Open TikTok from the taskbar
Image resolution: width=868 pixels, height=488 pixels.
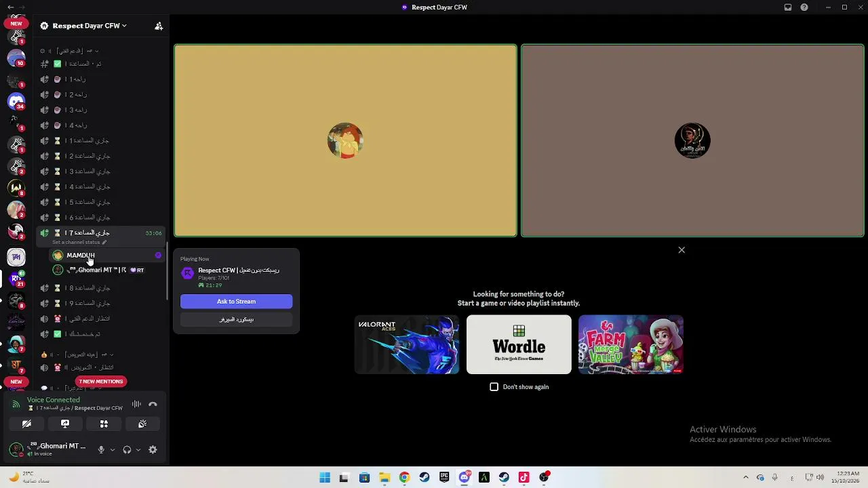click(524, 477)
